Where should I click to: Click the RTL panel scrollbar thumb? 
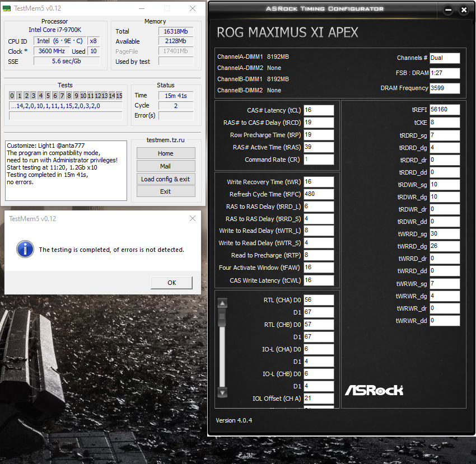(222, 317)
